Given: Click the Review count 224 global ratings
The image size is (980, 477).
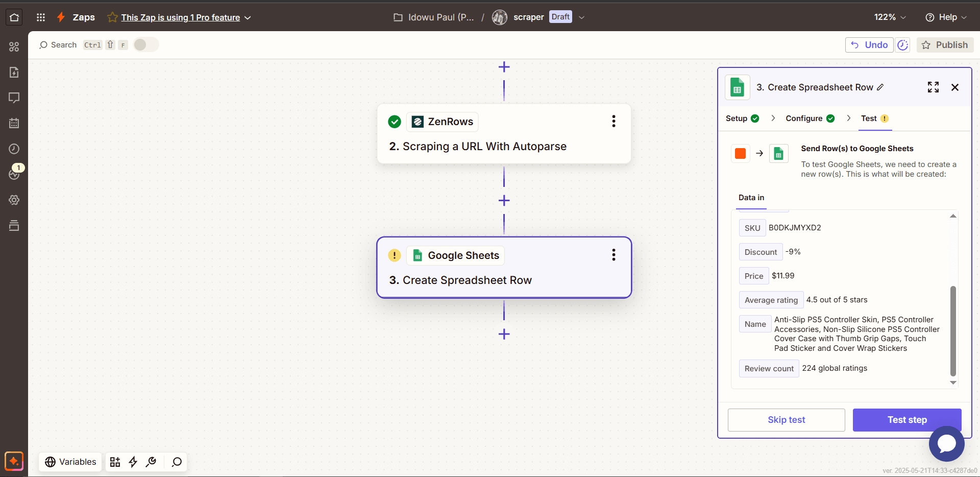Looking at the screenshot, I should coord(835,368).
